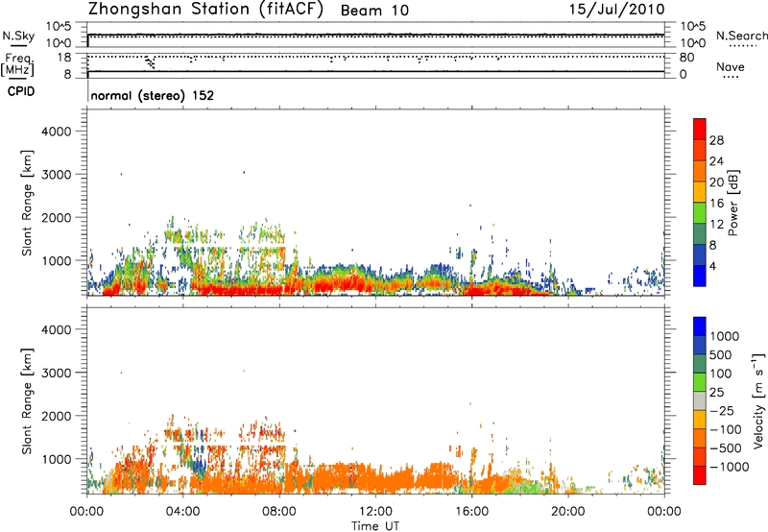The height and width of the screenshot is (532, 768).
Task: Click the velocity panel 'Slant Range [km]' label
Action: point(27,401)
